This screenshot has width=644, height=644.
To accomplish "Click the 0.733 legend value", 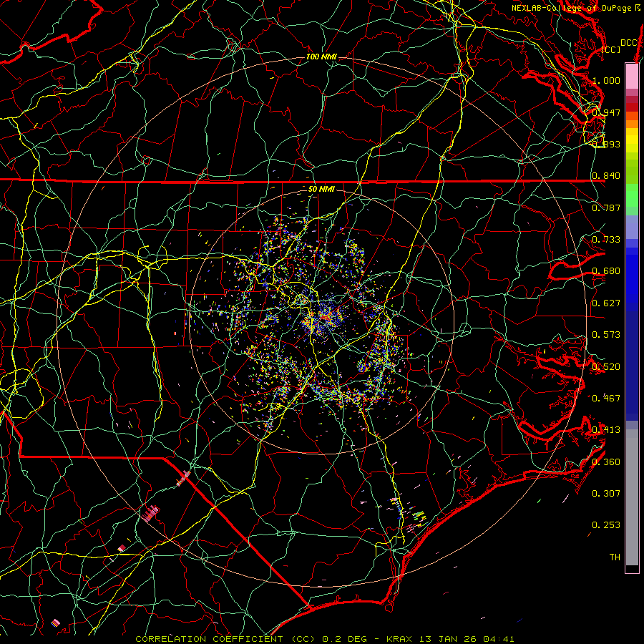I will pos(606,240).
